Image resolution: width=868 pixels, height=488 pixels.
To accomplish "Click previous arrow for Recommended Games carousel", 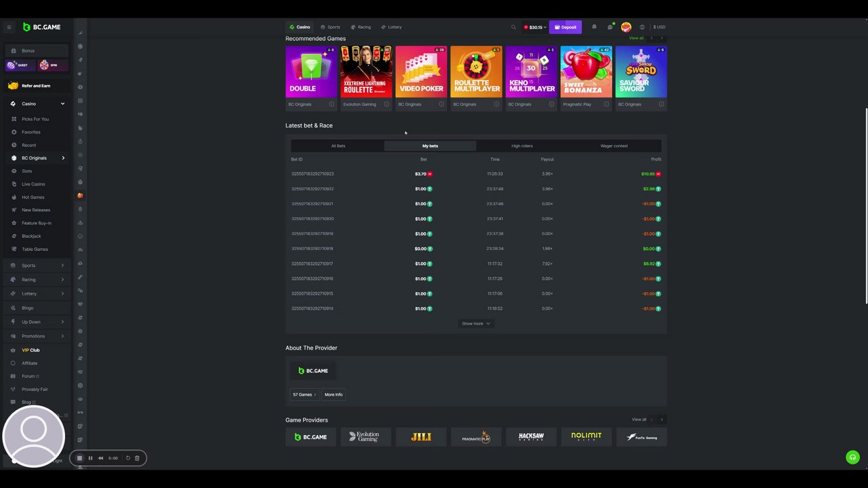I will tap(652, 38).
